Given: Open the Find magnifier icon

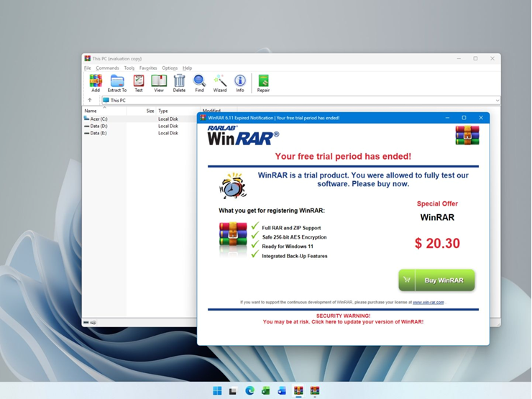Looking at the screenshot, I should click(200, 83).
